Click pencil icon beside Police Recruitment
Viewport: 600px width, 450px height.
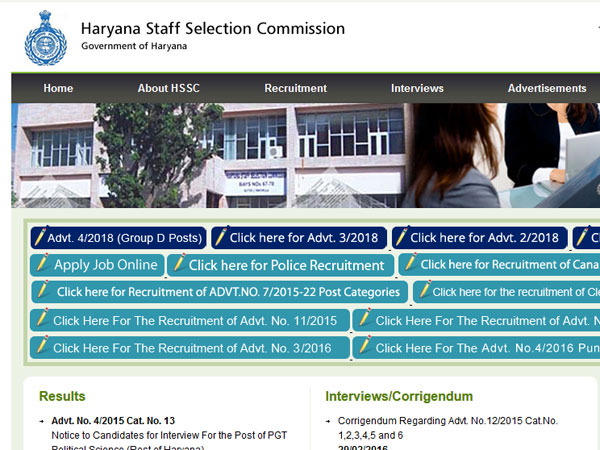[x=179, y=262]
